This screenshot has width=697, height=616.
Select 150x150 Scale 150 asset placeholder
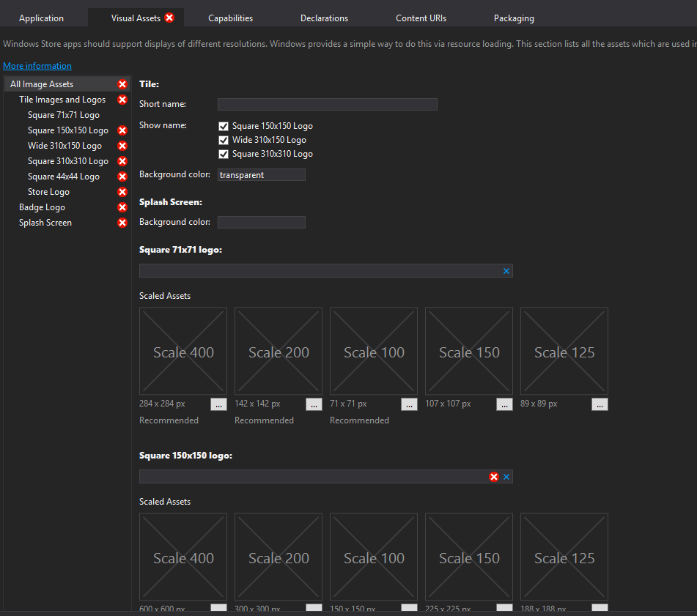pyautogui.click(x=469, y=557)
